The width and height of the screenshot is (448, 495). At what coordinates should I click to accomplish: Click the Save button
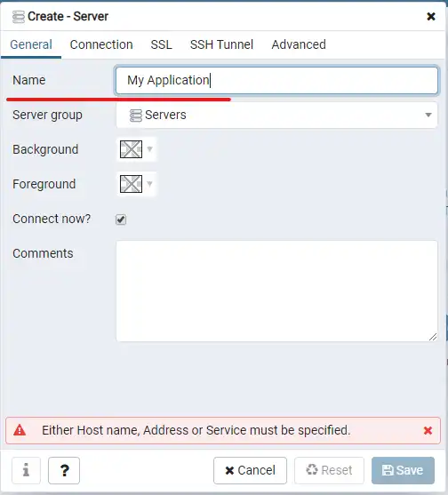(x=403, y=470)
